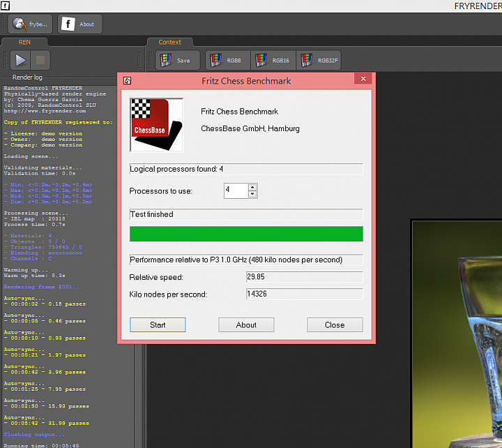Screen dimensions: 502x448
Task: Click 'ChessBase GmbH, Hamburg' text
Action: coord(250,128)
